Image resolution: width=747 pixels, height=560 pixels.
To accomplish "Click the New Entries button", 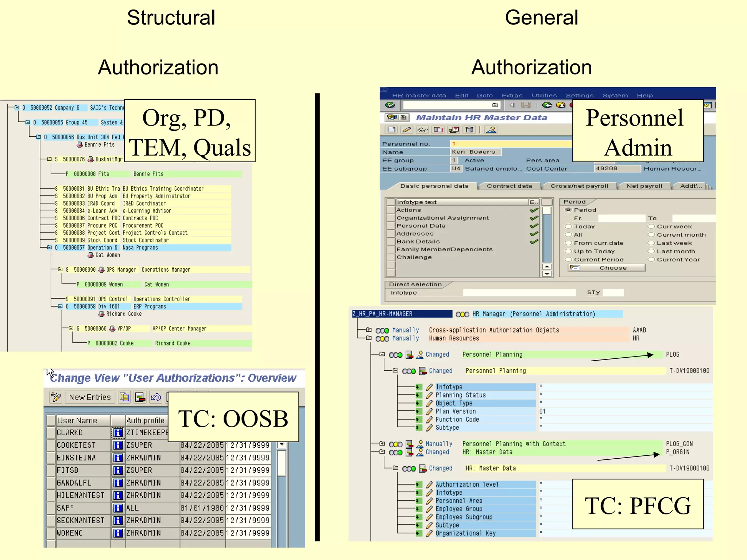I will pos(90,397).
